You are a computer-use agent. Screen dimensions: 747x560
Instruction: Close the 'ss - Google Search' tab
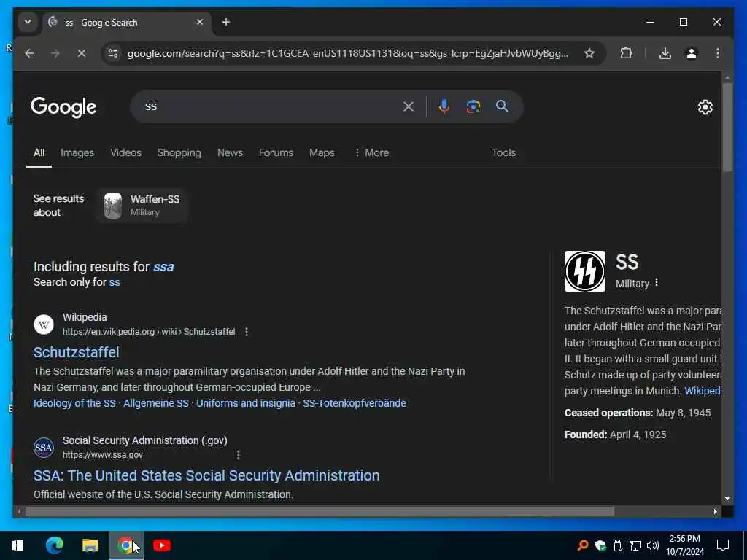point(200,22)
